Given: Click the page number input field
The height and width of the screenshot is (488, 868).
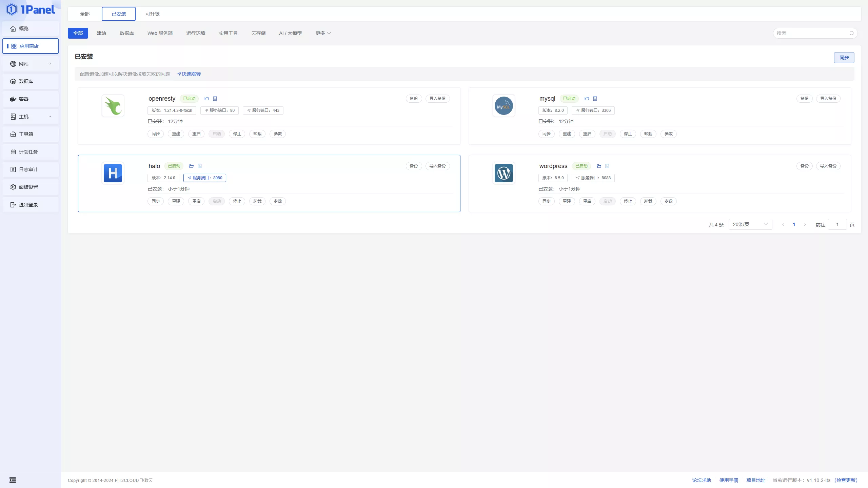Looking at the screenshot, I should 837,224.
